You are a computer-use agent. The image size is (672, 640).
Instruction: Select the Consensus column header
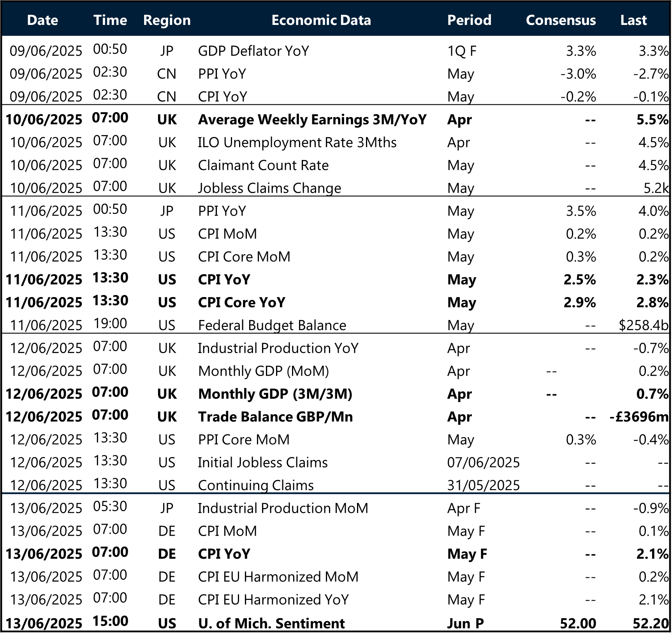(x=560, y=20)
